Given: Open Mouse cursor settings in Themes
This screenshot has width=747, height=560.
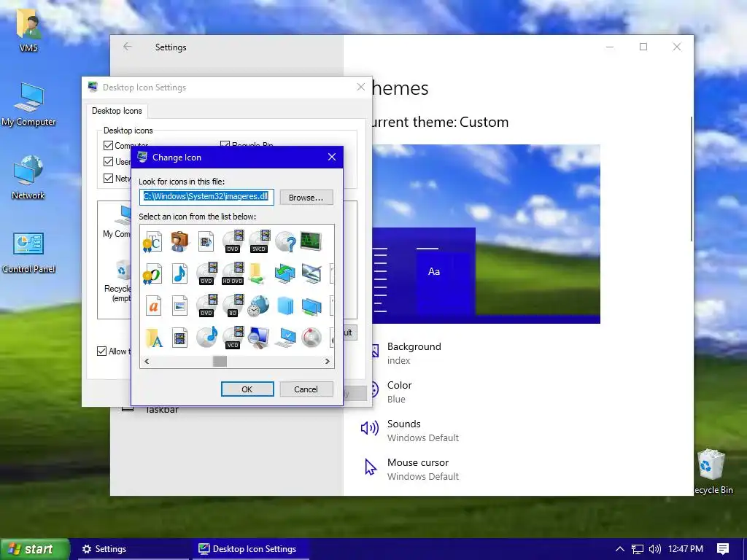Looking at the screenshot, I should tap(410, 469).
